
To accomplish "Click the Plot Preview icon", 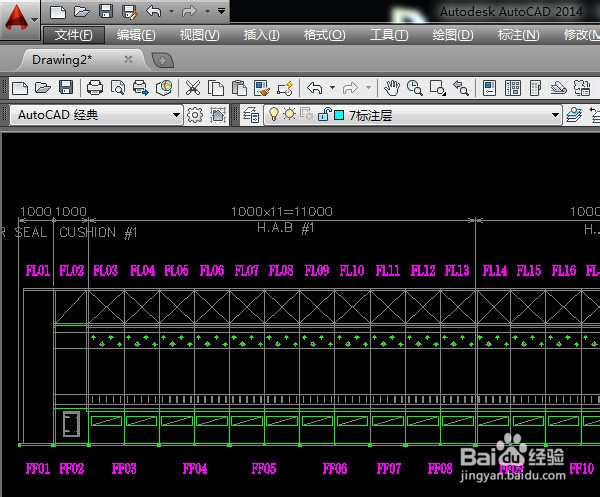I will coord(117,88).
